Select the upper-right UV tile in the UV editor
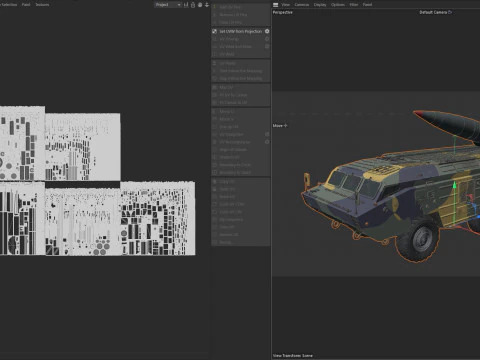Screen dimensions: 480x360 pos(83,147)
